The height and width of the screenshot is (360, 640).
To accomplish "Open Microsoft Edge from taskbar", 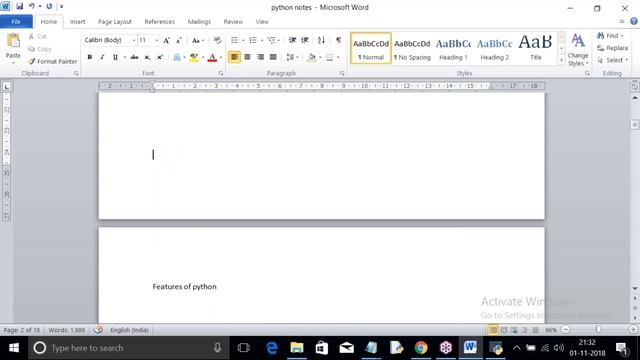I will coord(272,348).
